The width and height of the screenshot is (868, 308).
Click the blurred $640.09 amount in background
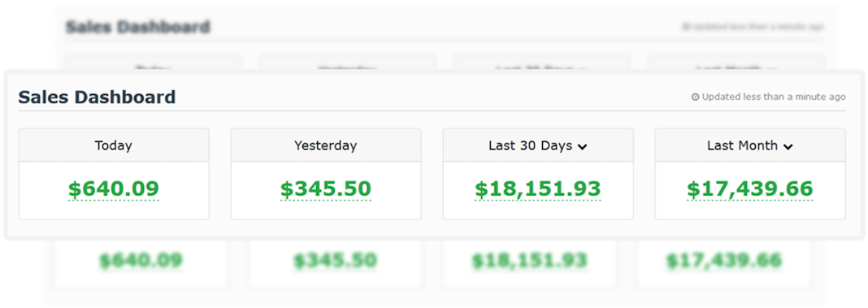[140, 260]
